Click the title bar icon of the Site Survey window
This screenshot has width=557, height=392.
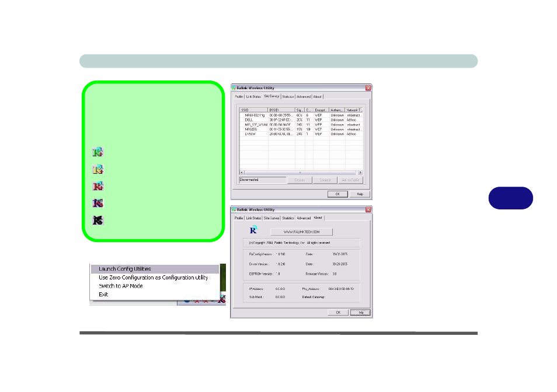point(234,88)
